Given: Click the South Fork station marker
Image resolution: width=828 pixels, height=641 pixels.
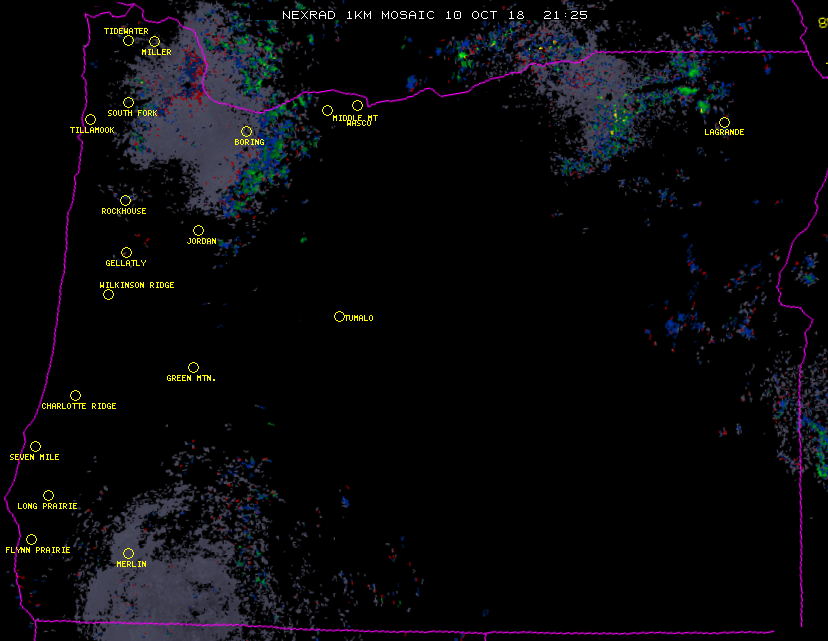Looking at the screenshot, I should point(128,103).
